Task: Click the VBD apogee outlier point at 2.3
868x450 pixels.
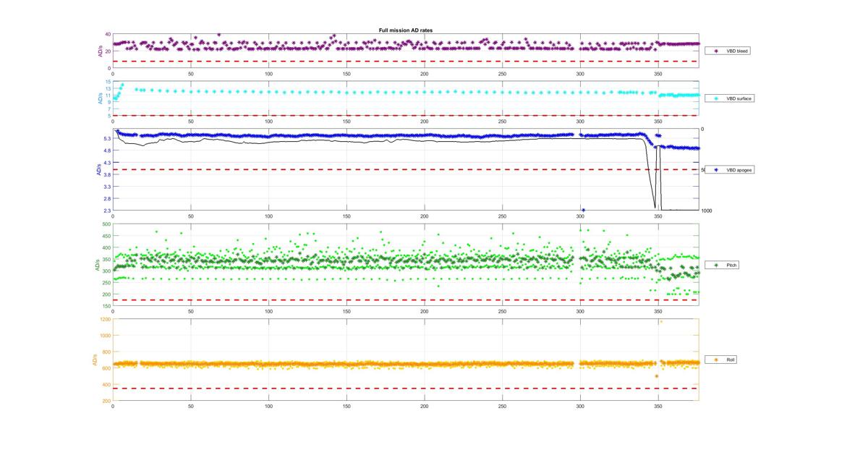Action: [x=583, y=210]
